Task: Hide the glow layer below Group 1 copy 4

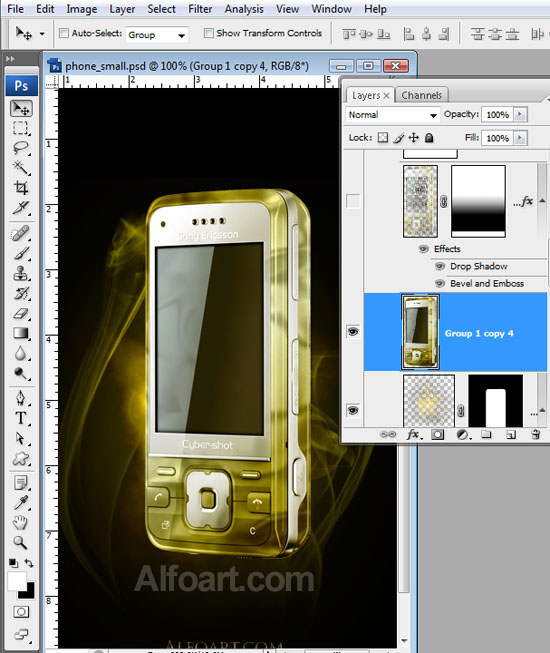Action: (353, 410)
